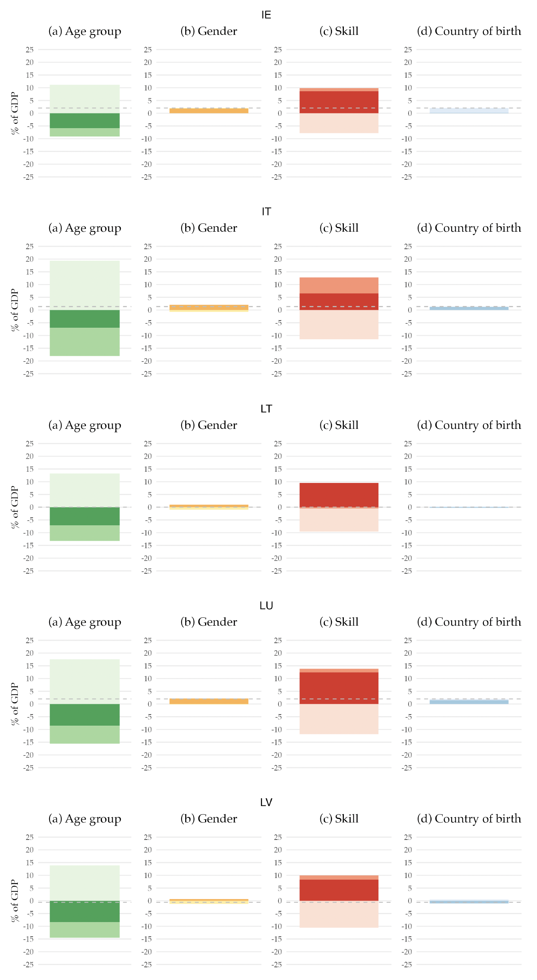The width and height of the screenshot is (537, 980).
Task: Click salmon top segment in IT Skill chart
Action: point(339,285)
